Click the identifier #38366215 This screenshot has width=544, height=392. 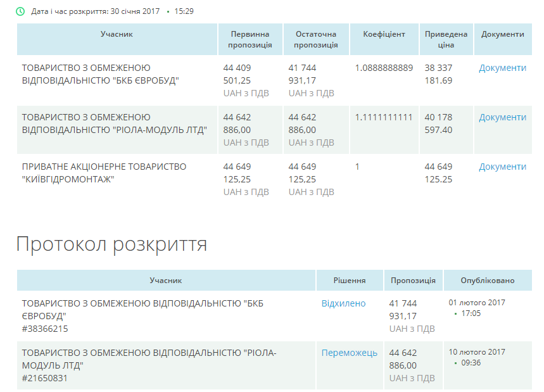coord(45,329)
